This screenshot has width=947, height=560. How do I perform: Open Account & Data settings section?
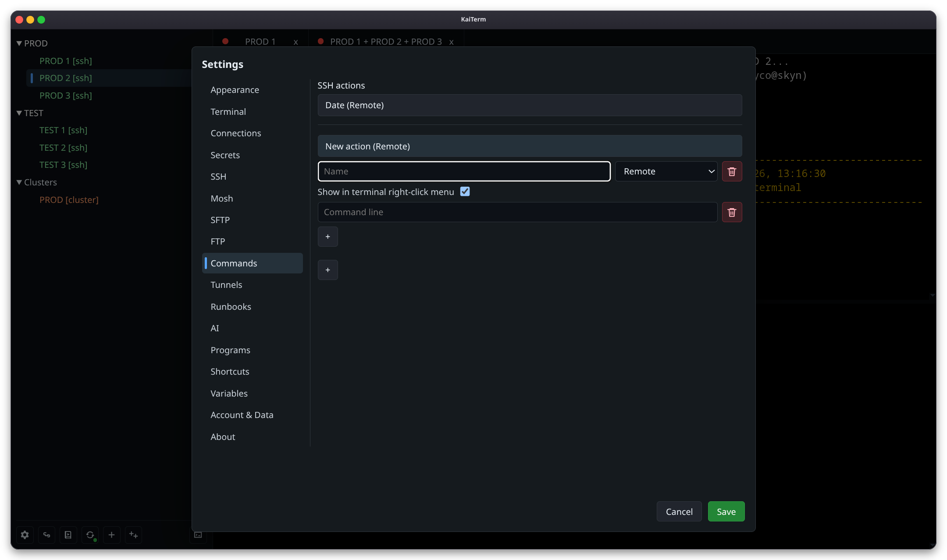[253, 415]
